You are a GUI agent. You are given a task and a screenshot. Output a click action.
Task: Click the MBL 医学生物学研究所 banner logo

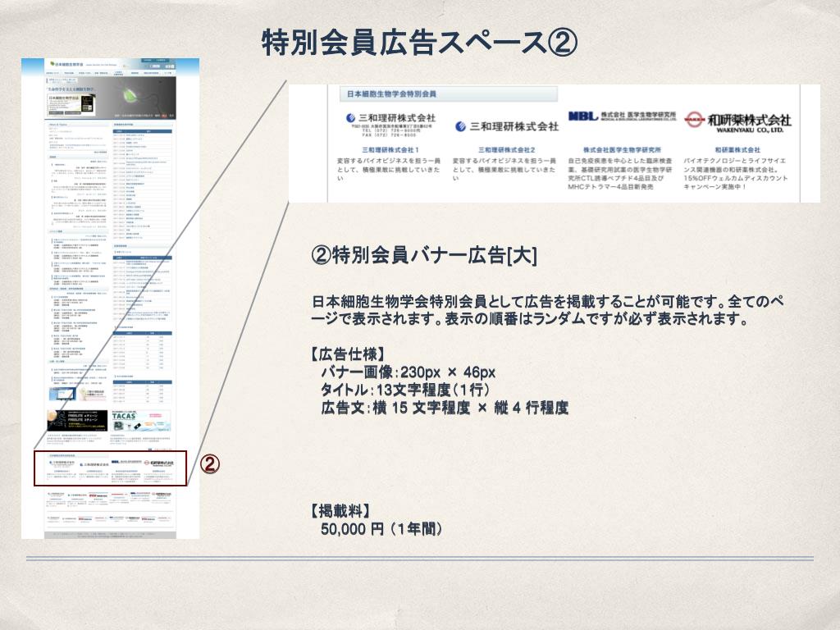point(622,116)
